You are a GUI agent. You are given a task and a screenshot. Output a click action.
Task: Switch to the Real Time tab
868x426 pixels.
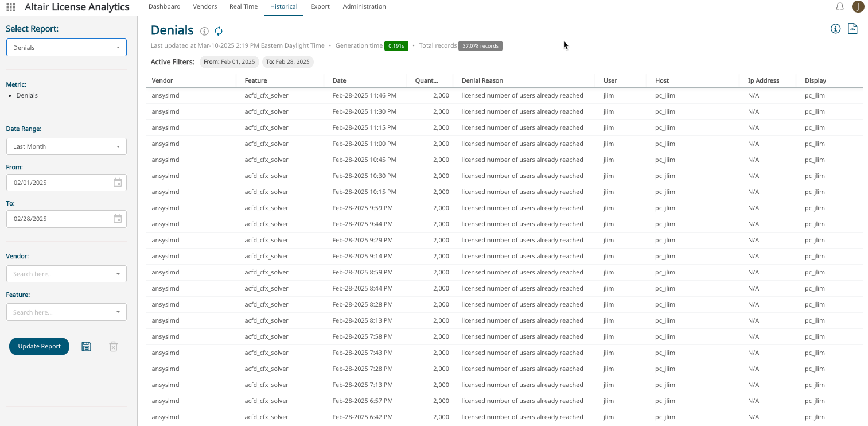[x=243, y=7]
